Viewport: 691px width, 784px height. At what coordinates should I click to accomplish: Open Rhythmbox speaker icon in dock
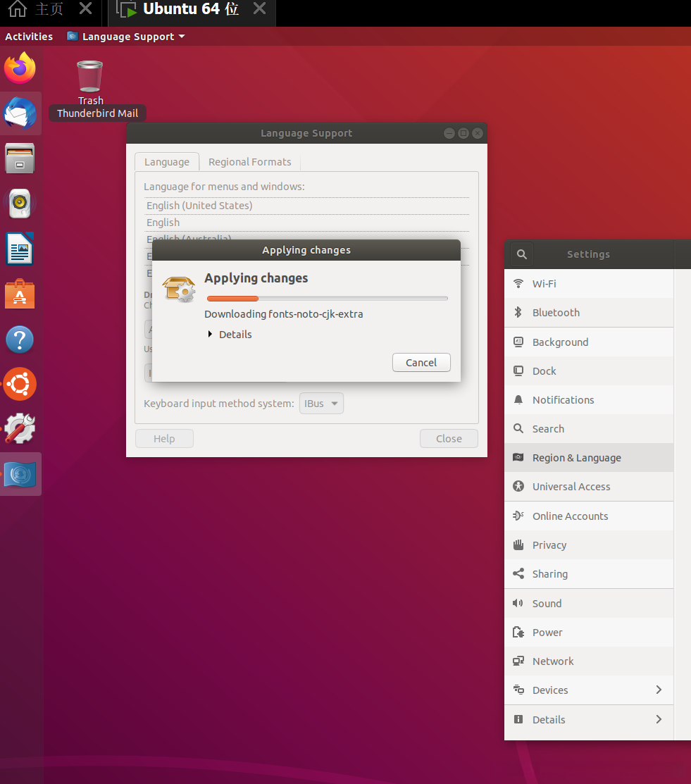click(20, 204)
